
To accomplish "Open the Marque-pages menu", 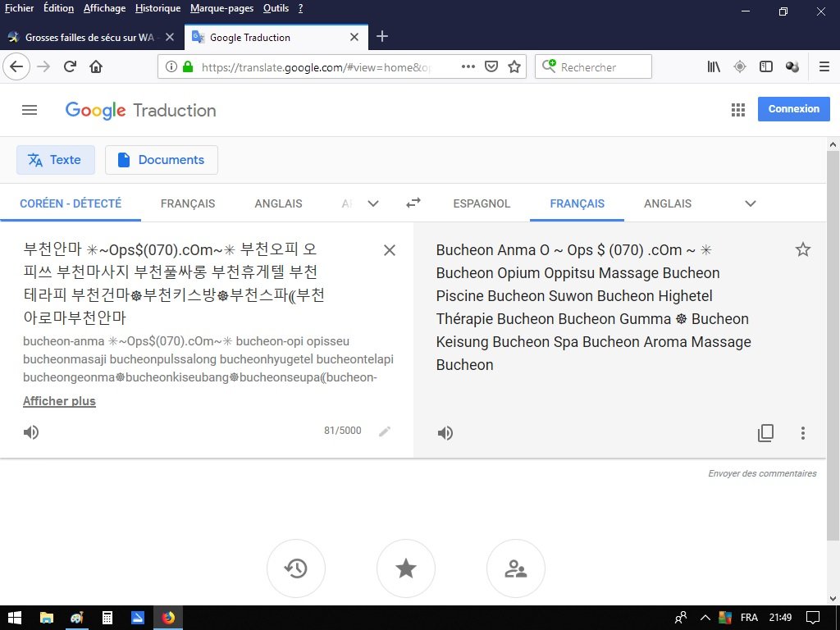I will (221, 8).
